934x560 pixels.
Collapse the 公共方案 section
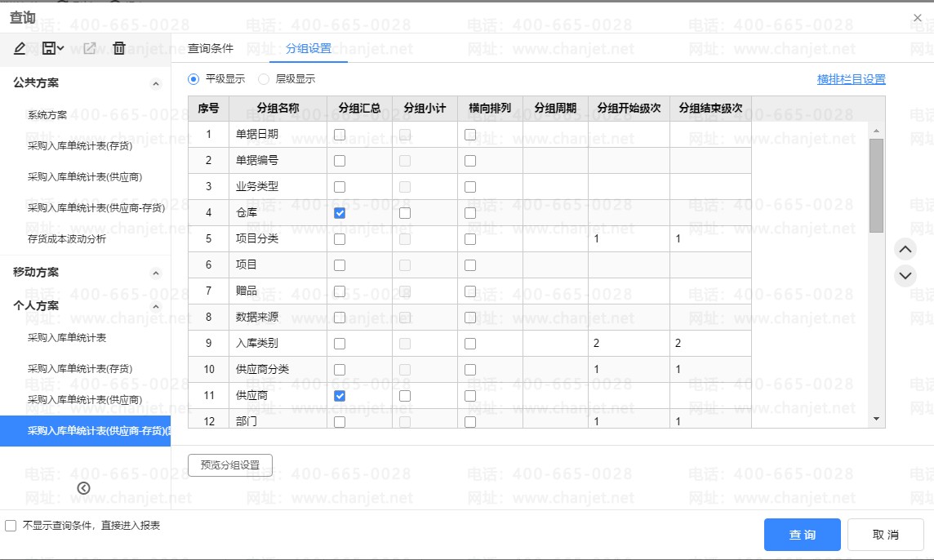[156, 83]
